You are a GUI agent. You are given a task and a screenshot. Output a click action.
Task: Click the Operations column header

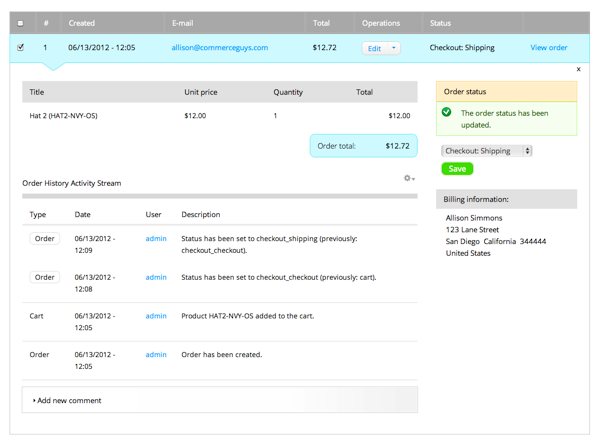381,23
